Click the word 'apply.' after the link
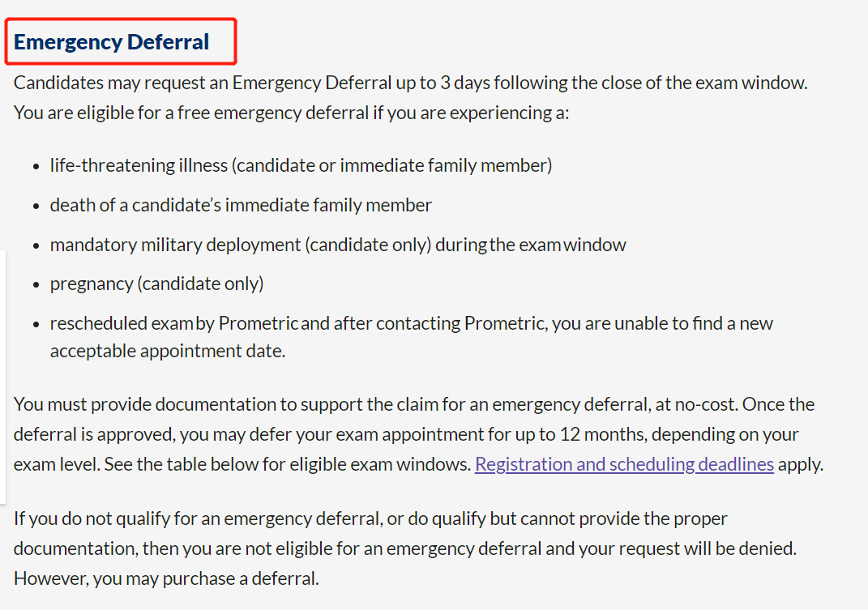Image resolution: width=868 pixels, height=610 pixels. click(801, 464)
